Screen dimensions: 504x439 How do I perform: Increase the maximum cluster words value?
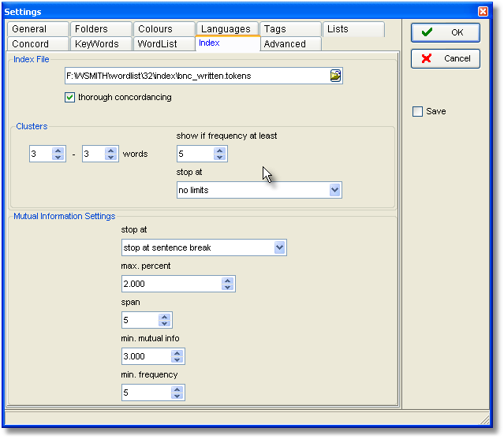click(111, 151)
